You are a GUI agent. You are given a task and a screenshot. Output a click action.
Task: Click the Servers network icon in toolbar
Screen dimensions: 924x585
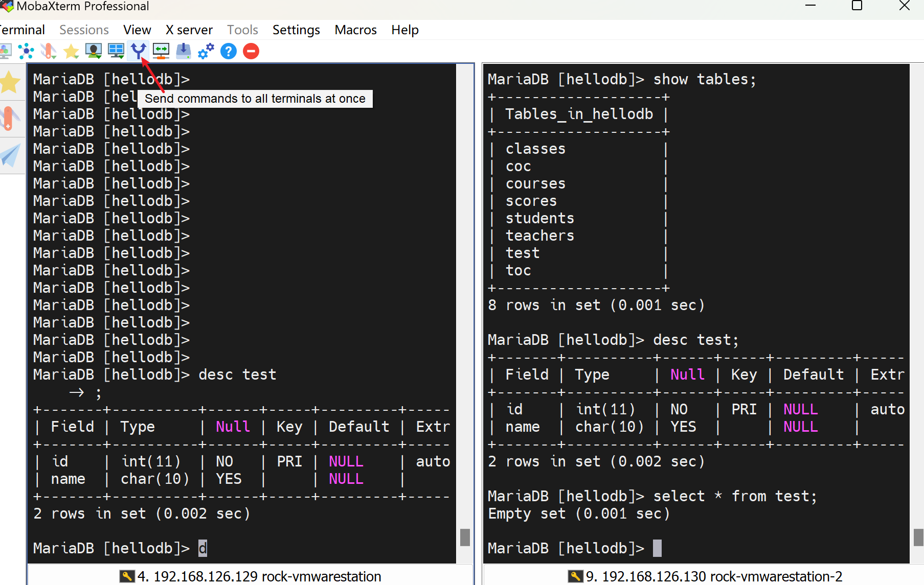[26, 51]
